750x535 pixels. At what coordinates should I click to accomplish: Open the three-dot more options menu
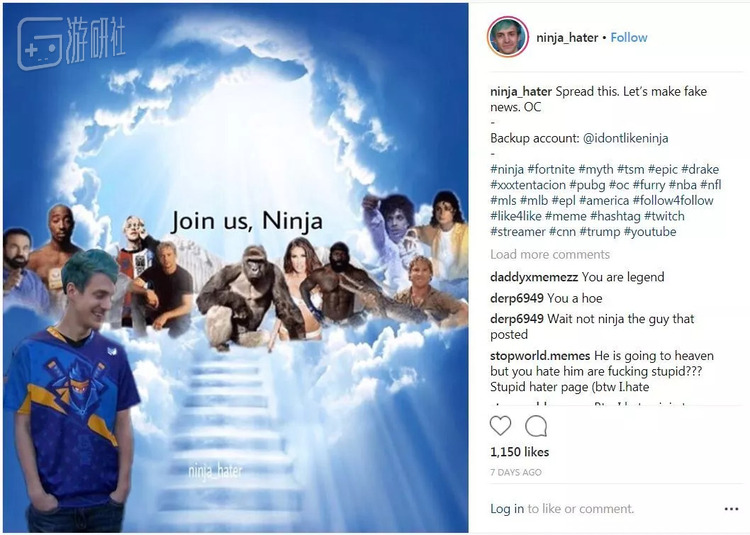(x=731, y=509)
